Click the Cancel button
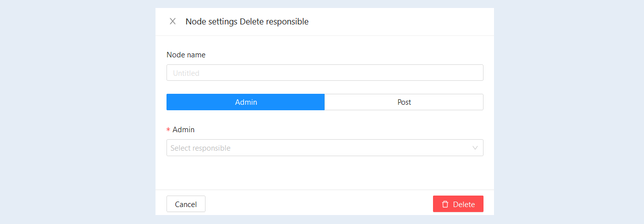The width and height of the screenshot is (644, 224). 186,204
